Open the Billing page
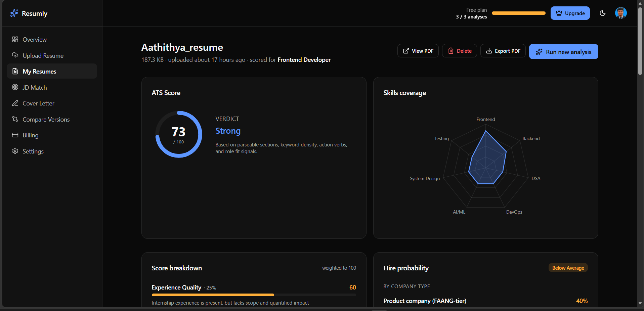644x311 pixels. (x=52, y=135)
